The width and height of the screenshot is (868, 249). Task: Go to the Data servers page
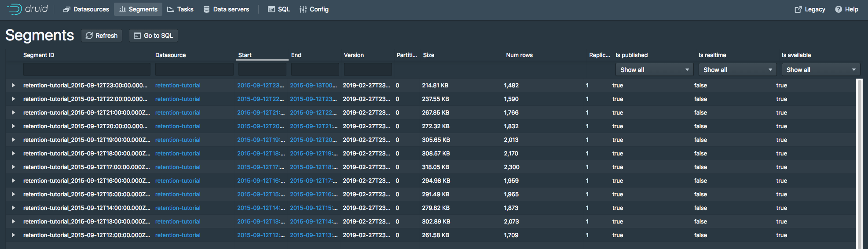(226, 9)
